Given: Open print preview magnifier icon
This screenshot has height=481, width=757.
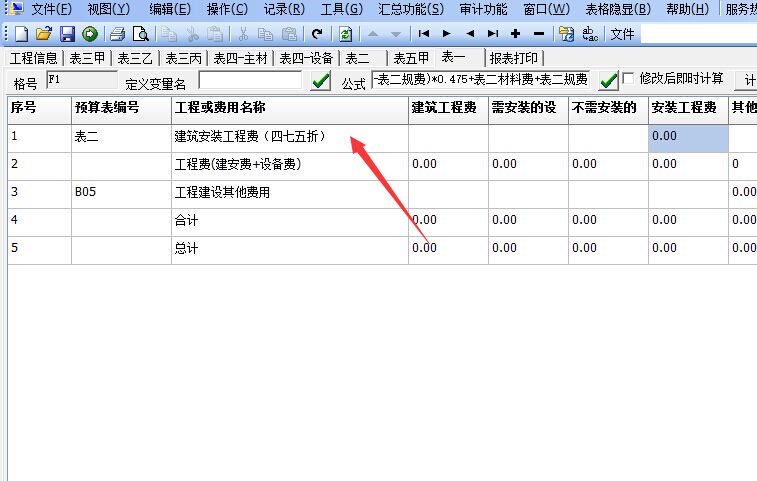Looking at the screenshot, I should click(141, 34).
